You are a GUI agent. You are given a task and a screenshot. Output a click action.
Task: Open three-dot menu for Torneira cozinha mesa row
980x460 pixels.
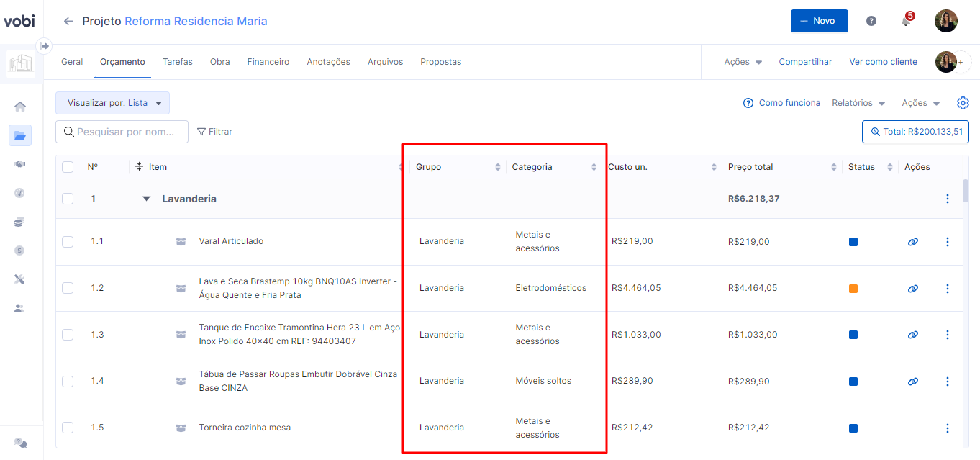click(x=948, y=428)
